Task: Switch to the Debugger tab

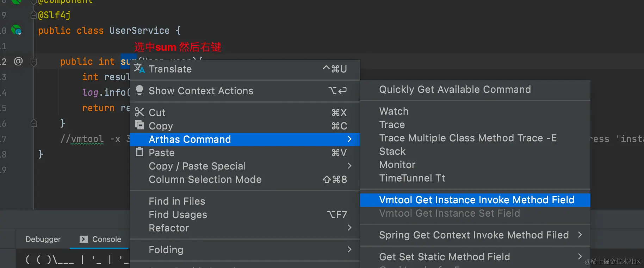Action: tap(43, 239)
